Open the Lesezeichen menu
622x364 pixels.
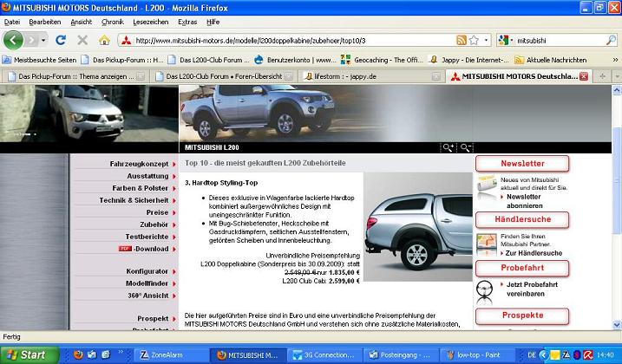point(151,22)
